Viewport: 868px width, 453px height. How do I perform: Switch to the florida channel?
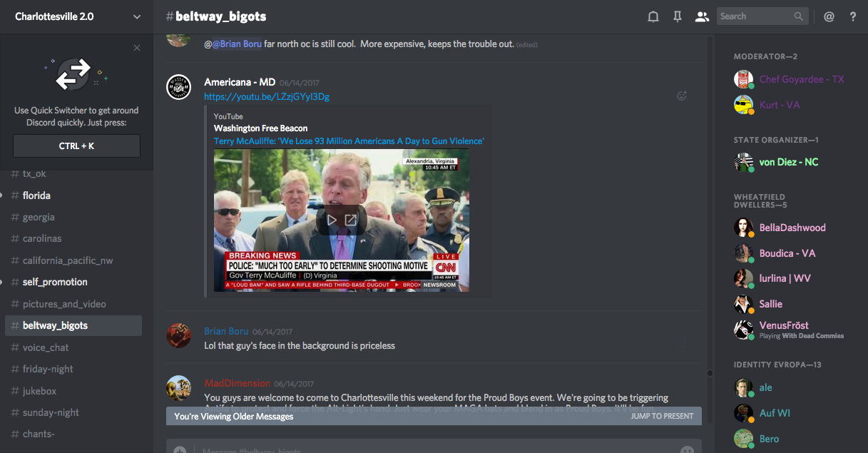tap(36, 195)
